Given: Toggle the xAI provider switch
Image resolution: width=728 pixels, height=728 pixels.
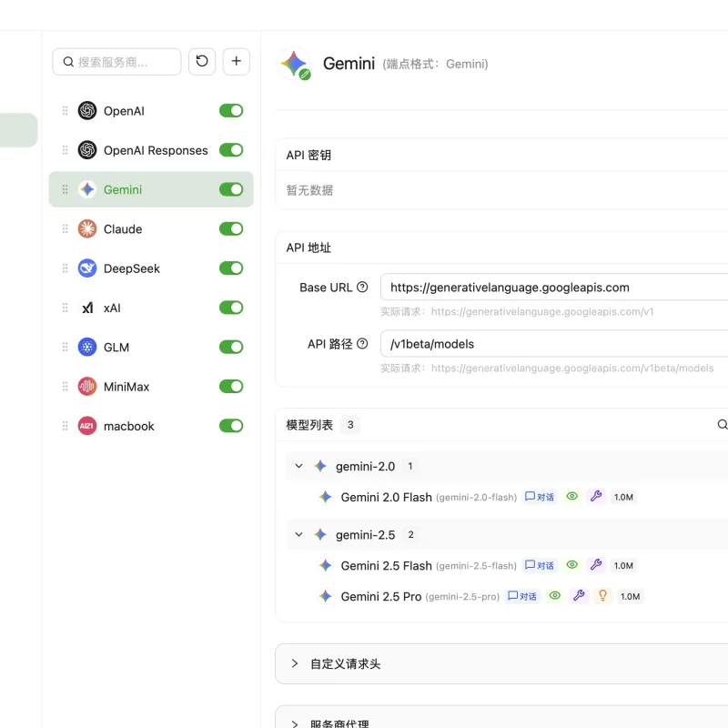Looking at the screenshot, I should point(231,308).
